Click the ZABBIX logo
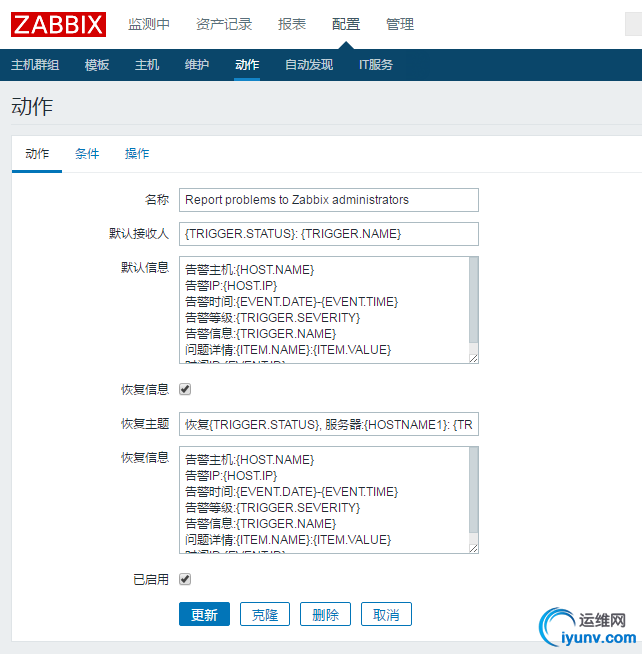This screenshot has height=654, width=642. tap(58, 25)
